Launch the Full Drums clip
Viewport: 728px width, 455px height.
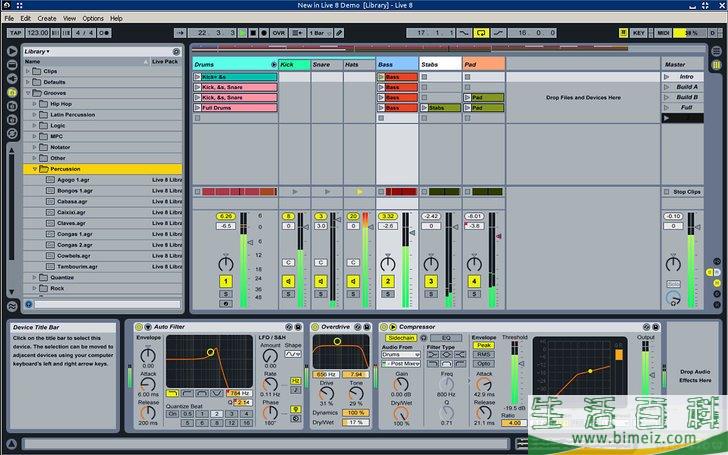tap(197, 108)
